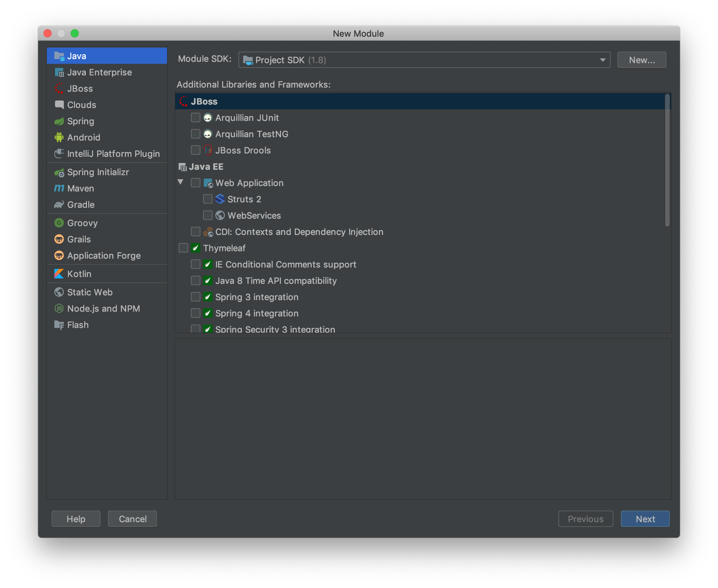Select Java Enterprise module type
This screenshot has width=718, height=588.
tap(99, 72)
